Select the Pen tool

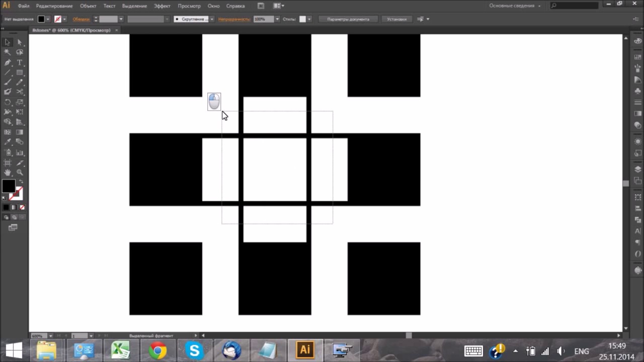[8, 62]
